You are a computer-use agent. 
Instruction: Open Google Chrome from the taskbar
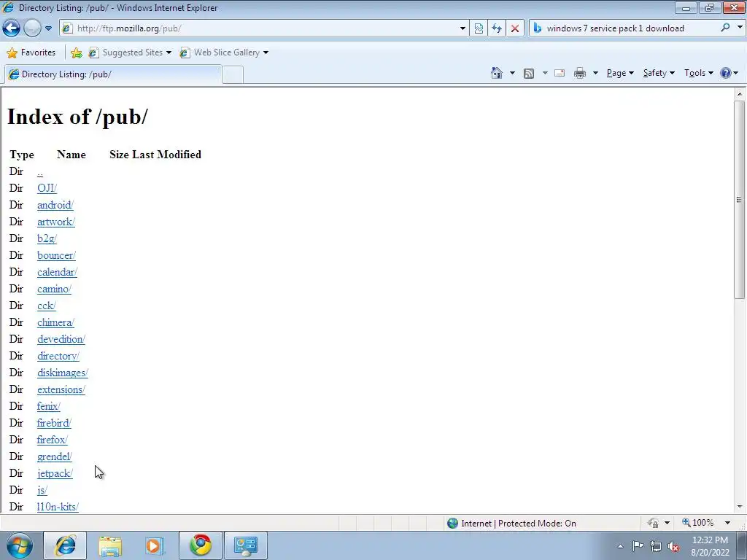tap(201, 545)
